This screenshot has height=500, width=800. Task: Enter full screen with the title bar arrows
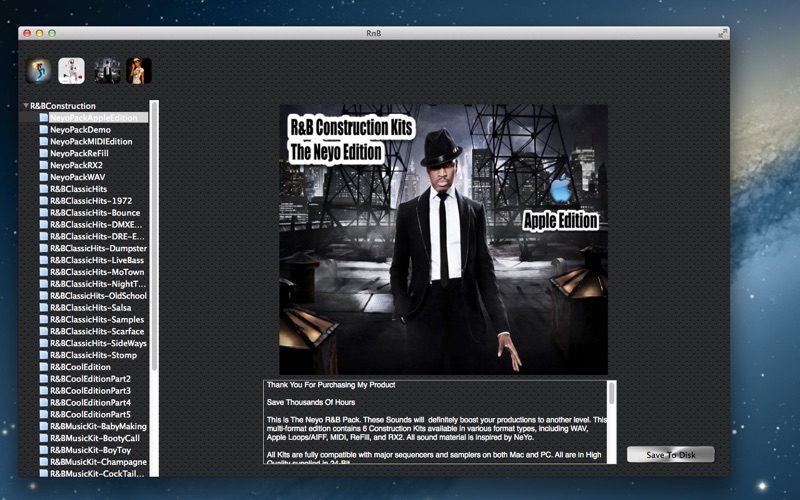coord(722,33)
